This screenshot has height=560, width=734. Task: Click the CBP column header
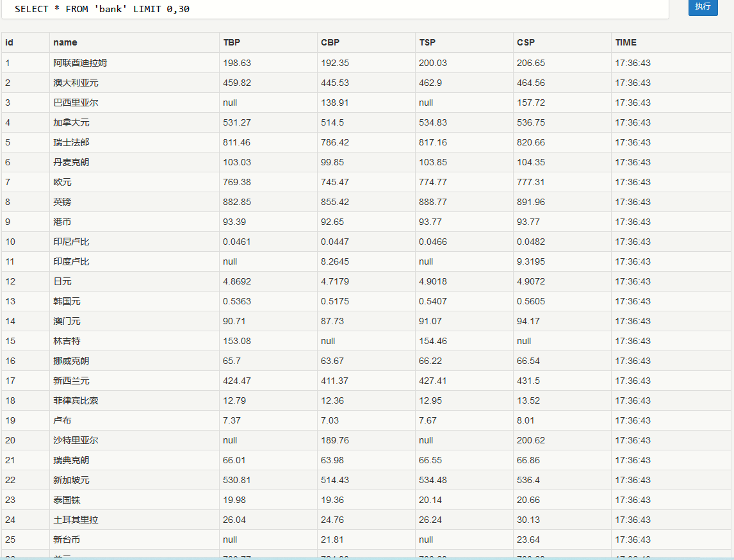click(x=330, y=42)
